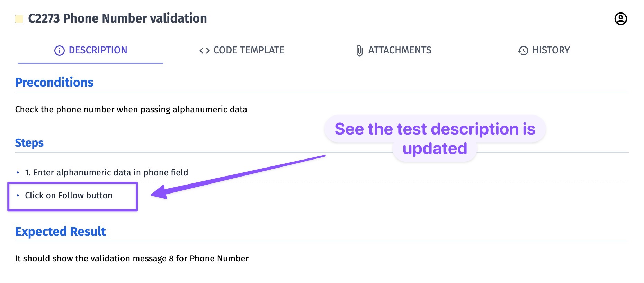Open the user profile account icon
Image resolution: width=644 pixels, height=283 pixels.
click(620, 19)
